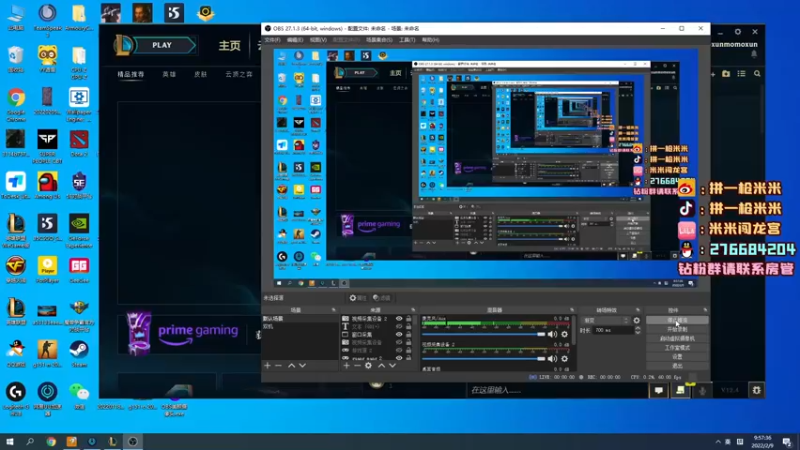Open the Scene Collection menu in OBS
Image resolution: width=800 pixels, height=450 pixels.
point(379,40)
